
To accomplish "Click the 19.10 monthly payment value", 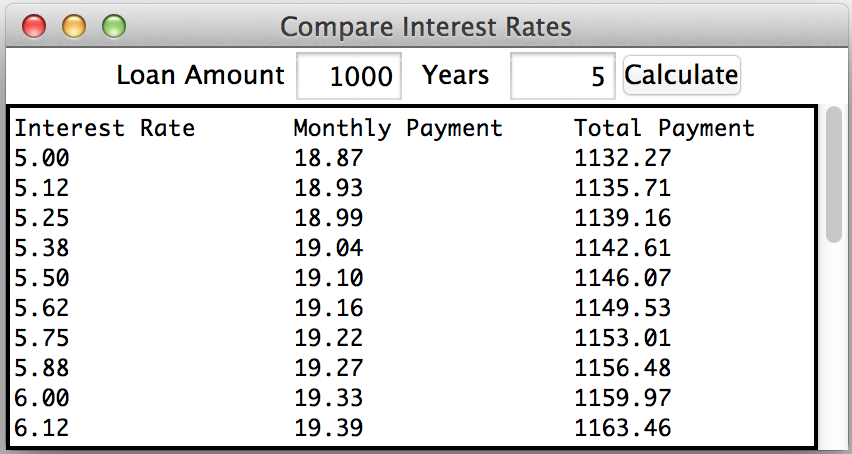I will point(328,278).
